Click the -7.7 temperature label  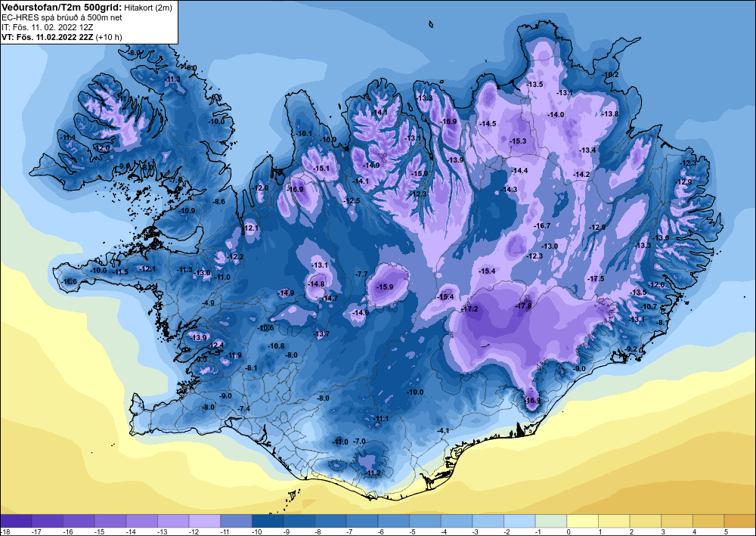pyautogui.click(x=361, y=274)
